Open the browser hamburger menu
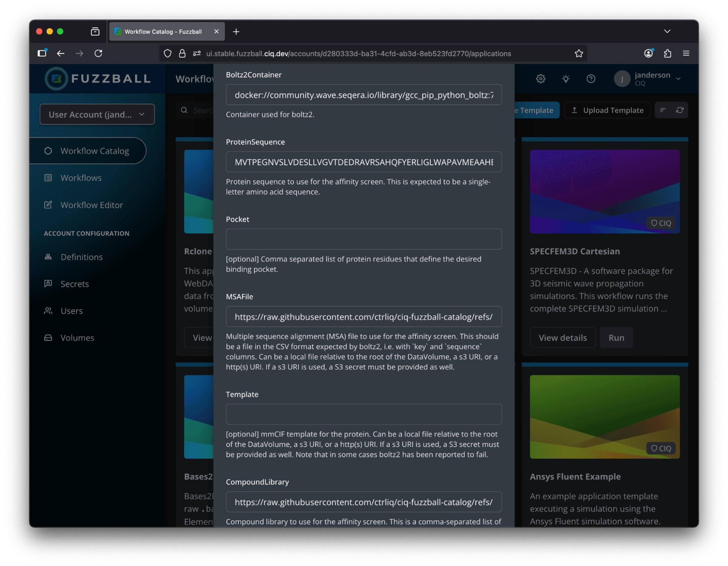Screen dimensions: 728x566 686,54
